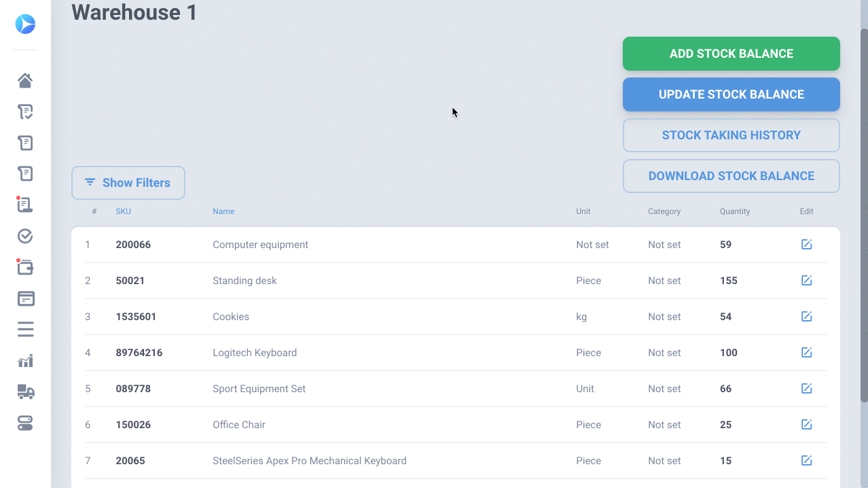Edit the Computer equipment row
This screenshot has height=488, width=868.
[x=806, y=245]
